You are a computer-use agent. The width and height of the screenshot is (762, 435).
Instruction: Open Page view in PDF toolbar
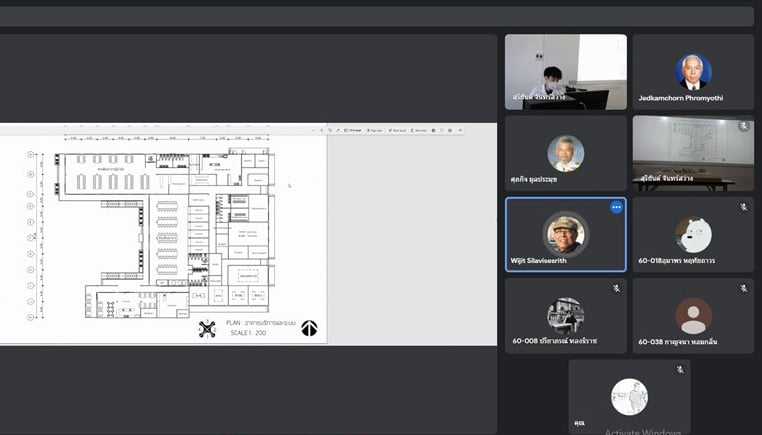pos(374,130)
